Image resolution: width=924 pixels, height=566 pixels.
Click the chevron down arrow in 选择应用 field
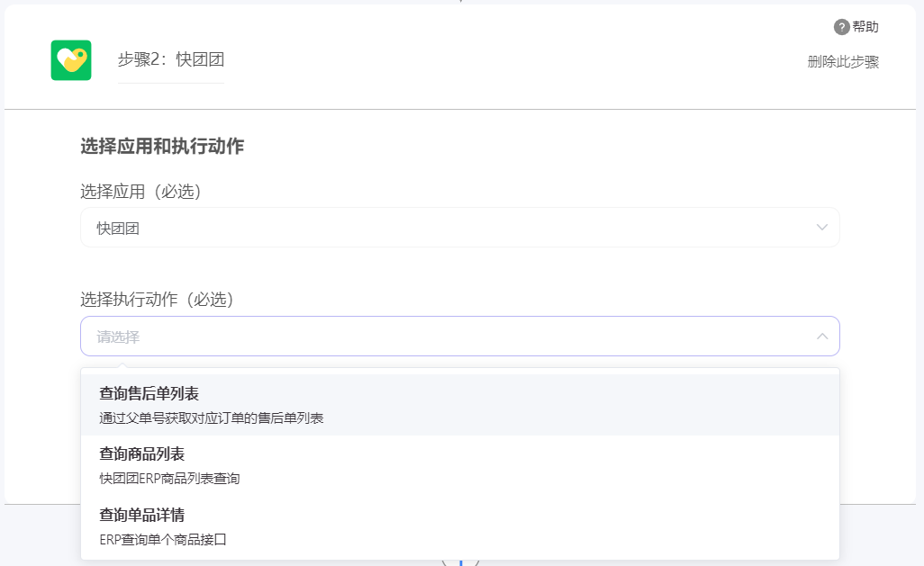821,228
